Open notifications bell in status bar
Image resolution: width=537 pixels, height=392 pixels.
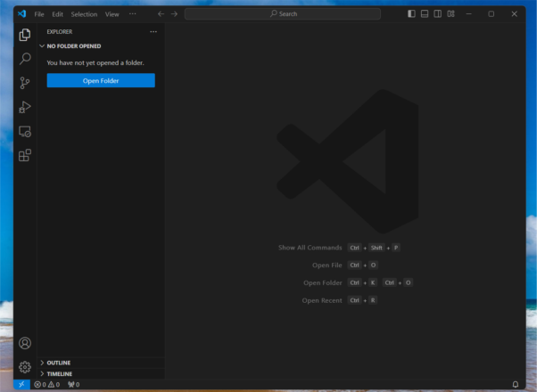[x=515, y=385]
